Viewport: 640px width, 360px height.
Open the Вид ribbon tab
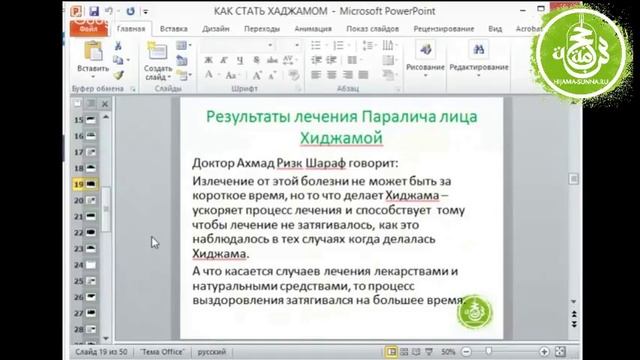click(x=495, y=29)
